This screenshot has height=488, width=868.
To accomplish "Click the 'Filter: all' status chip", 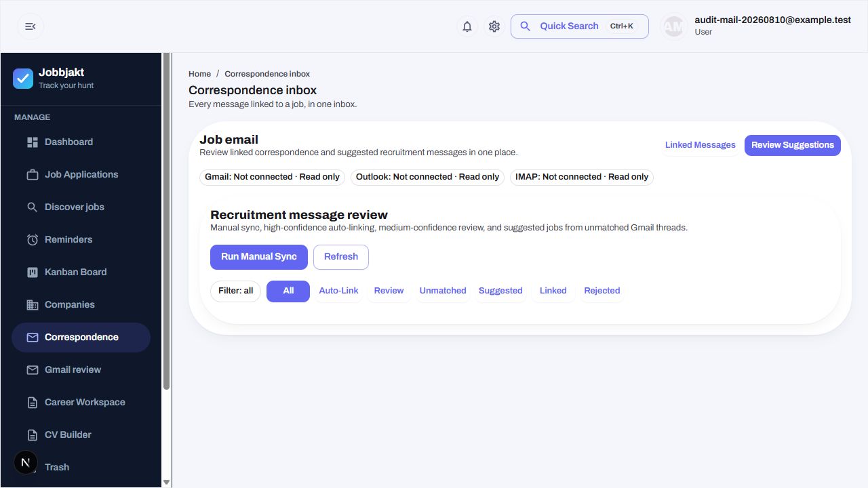I will tap(235, 291).
